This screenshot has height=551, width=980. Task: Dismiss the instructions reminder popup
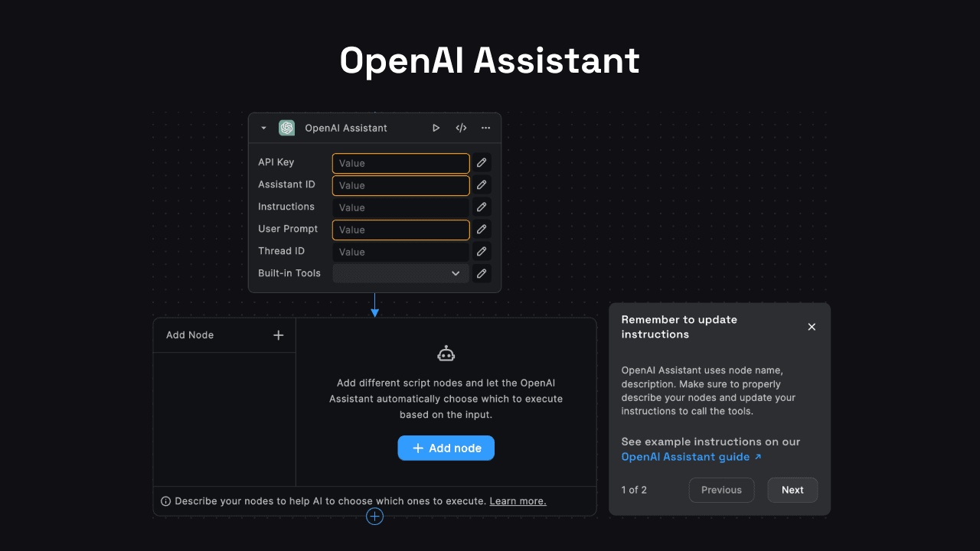(x=812, y=327)
